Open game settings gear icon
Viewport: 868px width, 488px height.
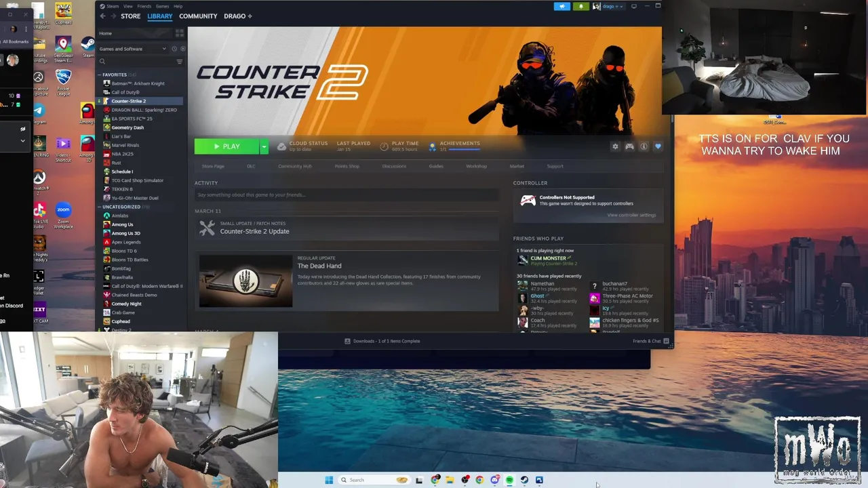[x=615, y=146]
